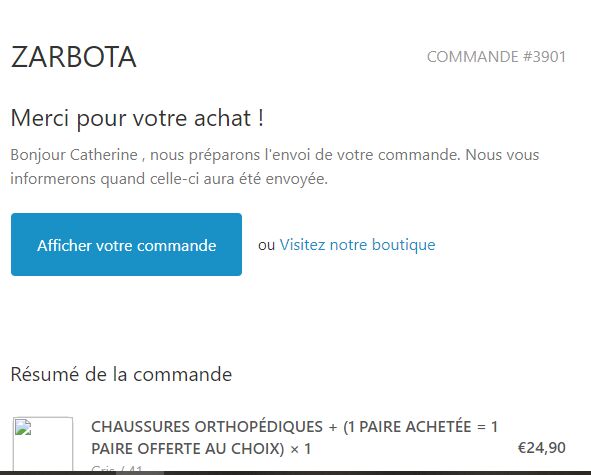Click the broken product image icon
This screenshot has width=591, height=475.
click(x=23, y=428)
